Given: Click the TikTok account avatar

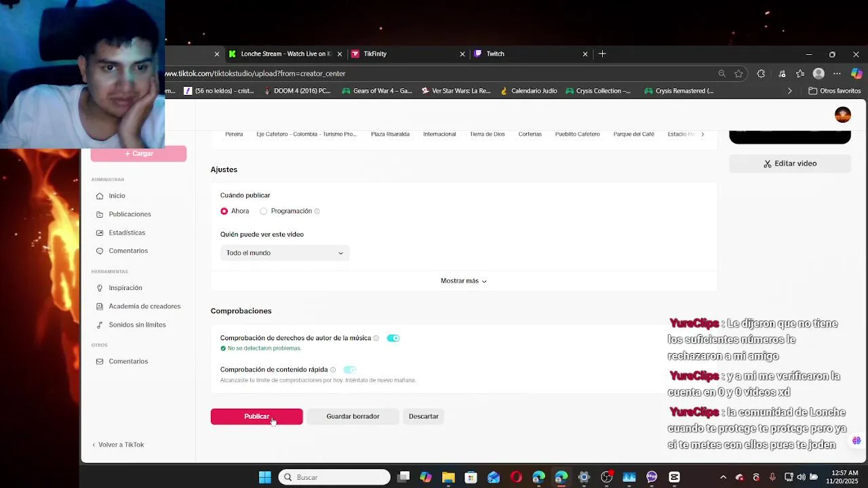Looking at the screenshot, I should [843, 115].
